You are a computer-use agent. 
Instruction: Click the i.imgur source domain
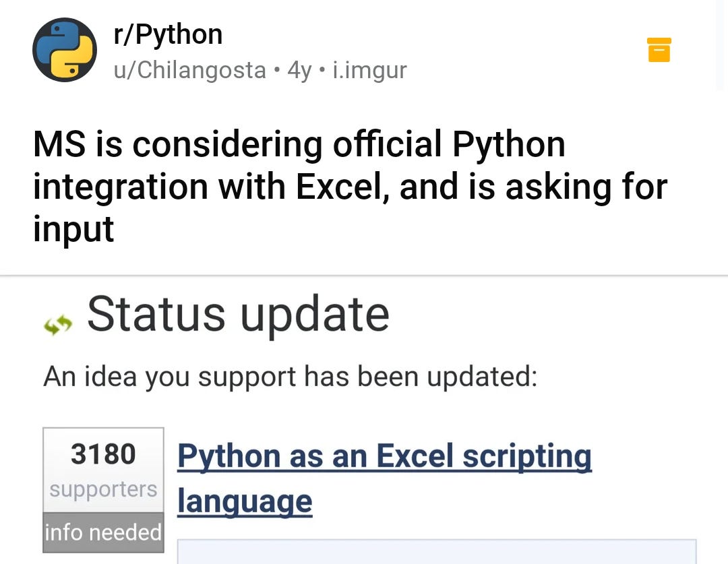[x=369, y=69]
